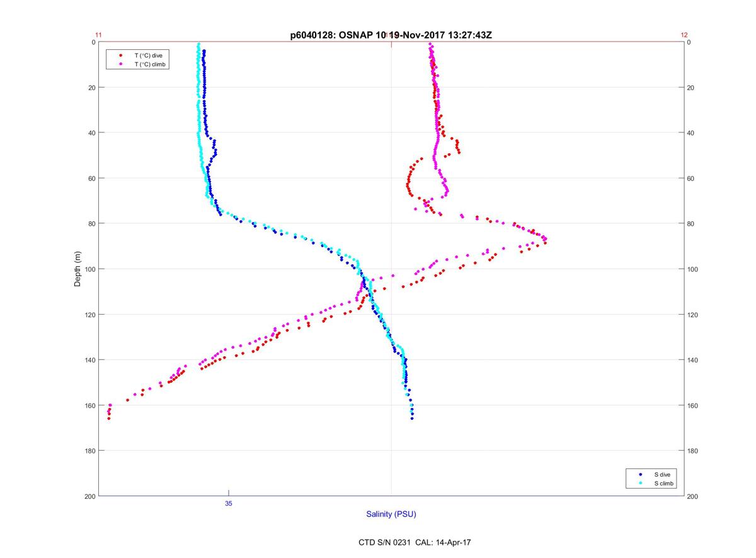Image resolution: width=756 pixels, height=558 pixels.
Task: Click the 'CTD S/N 0231 CAL: 14-Apr-17' footer text
Action: (x=414, y=542)
